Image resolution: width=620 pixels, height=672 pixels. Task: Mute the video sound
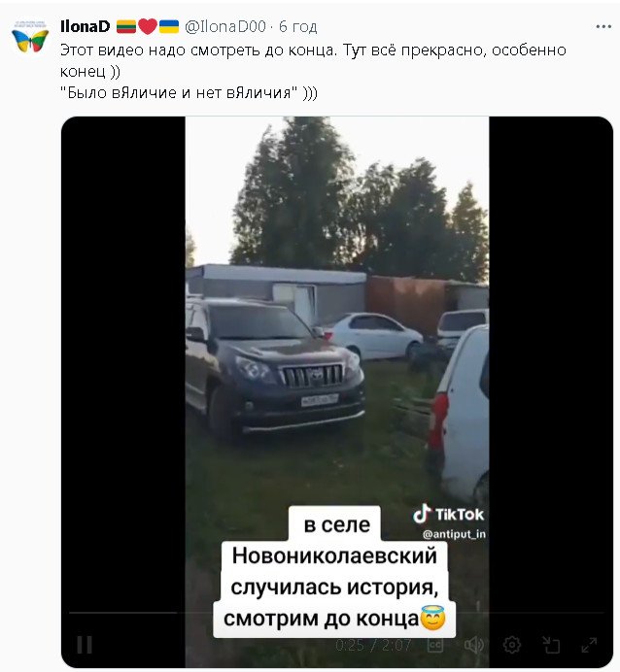click(473, 645)
